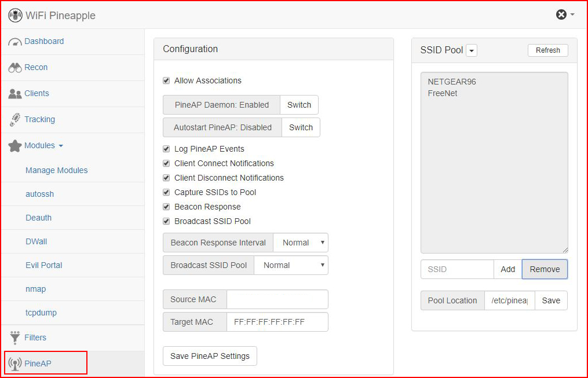Click the Clients people icon
Screen dimensions: 588x378
pyautogui.click(x=15, y=94)
